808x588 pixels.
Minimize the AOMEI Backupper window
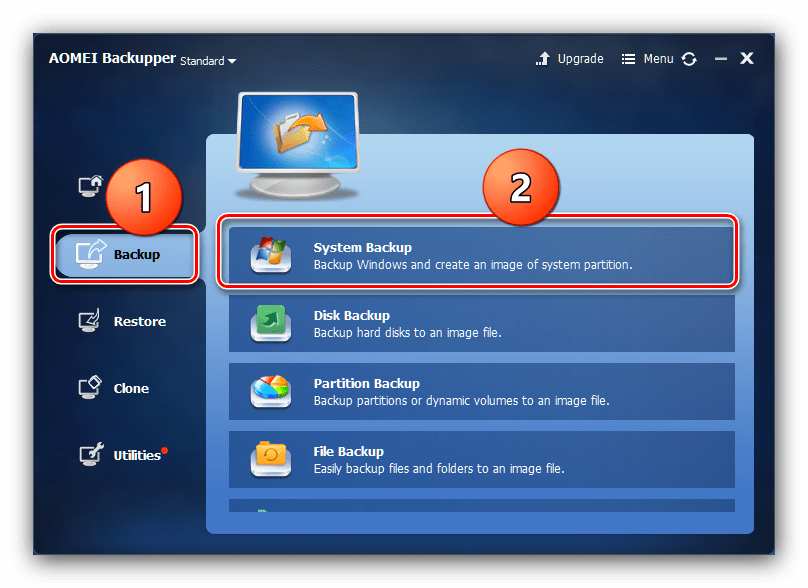point(720,59)
